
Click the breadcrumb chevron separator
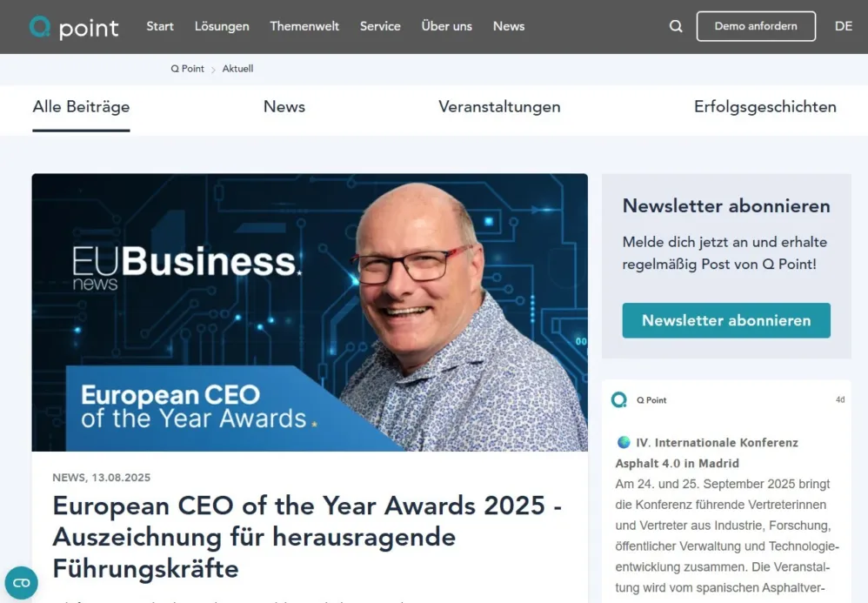pos(213,70)
